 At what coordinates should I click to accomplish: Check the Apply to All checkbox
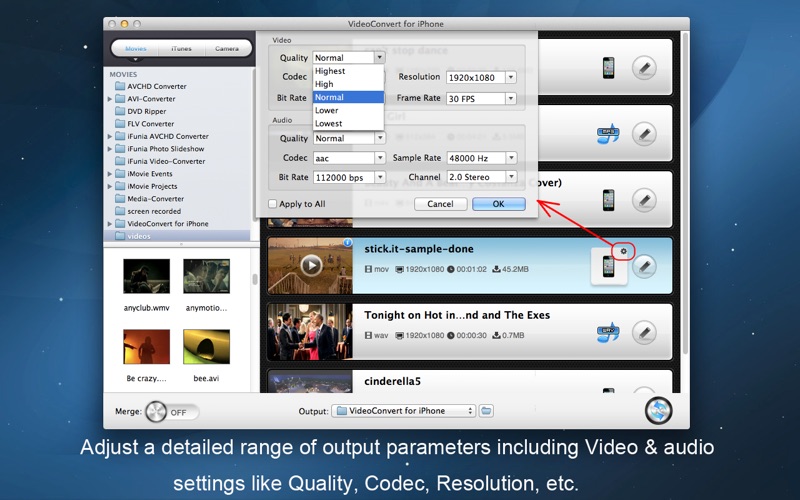click(272, 204)
